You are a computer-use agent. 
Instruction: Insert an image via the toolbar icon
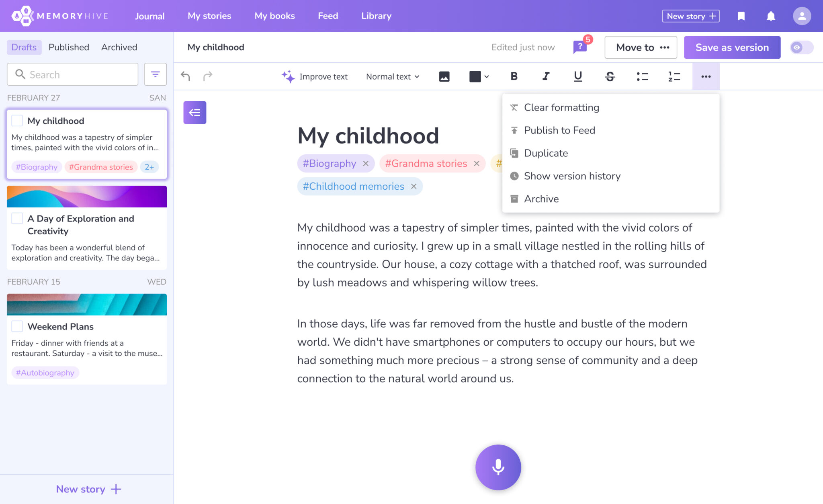click(x=444, y=76)
